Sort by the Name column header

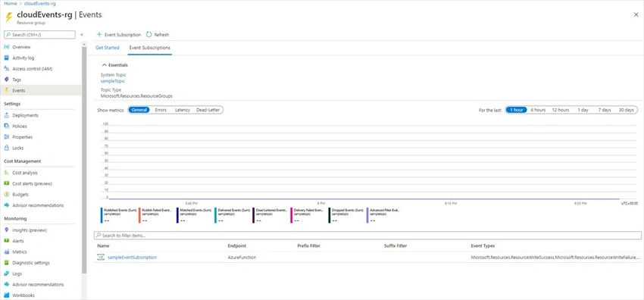click(103, 245)
